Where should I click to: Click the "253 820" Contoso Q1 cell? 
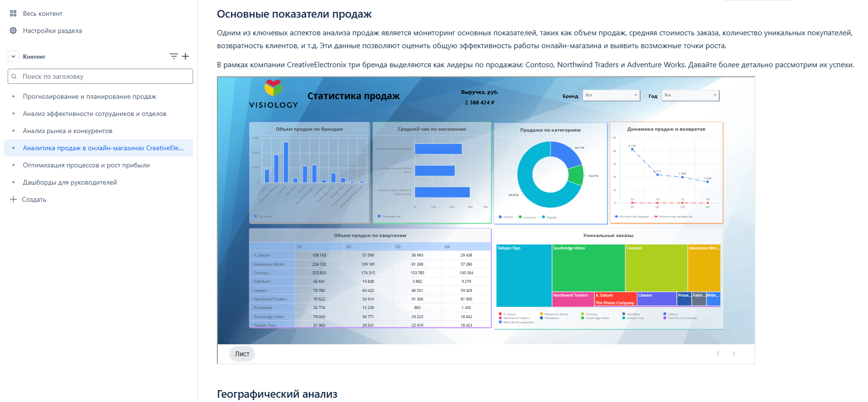(319, 273)
